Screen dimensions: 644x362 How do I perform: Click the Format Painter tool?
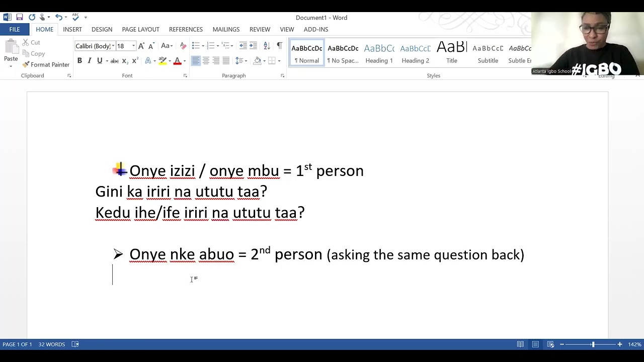[x=46, y=64]
